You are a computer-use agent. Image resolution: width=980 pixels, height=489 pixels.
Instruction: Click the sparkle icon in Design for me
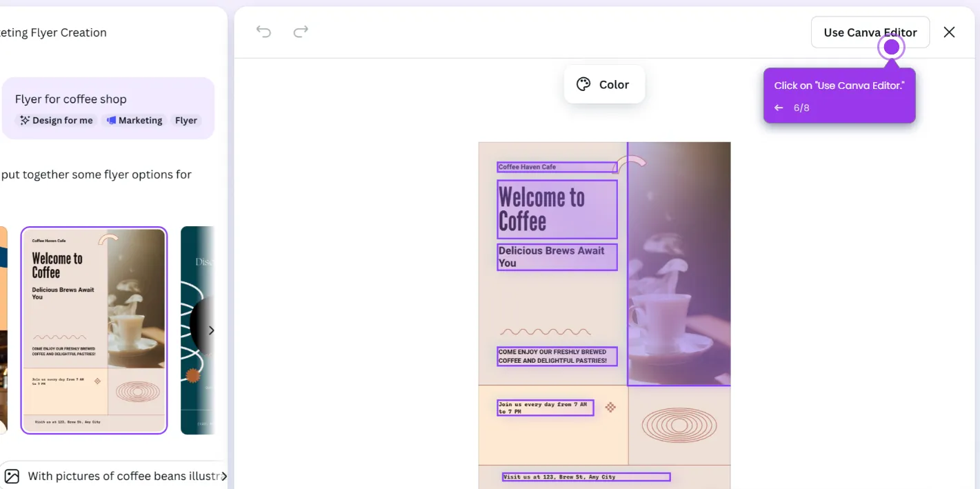[25, 120]
